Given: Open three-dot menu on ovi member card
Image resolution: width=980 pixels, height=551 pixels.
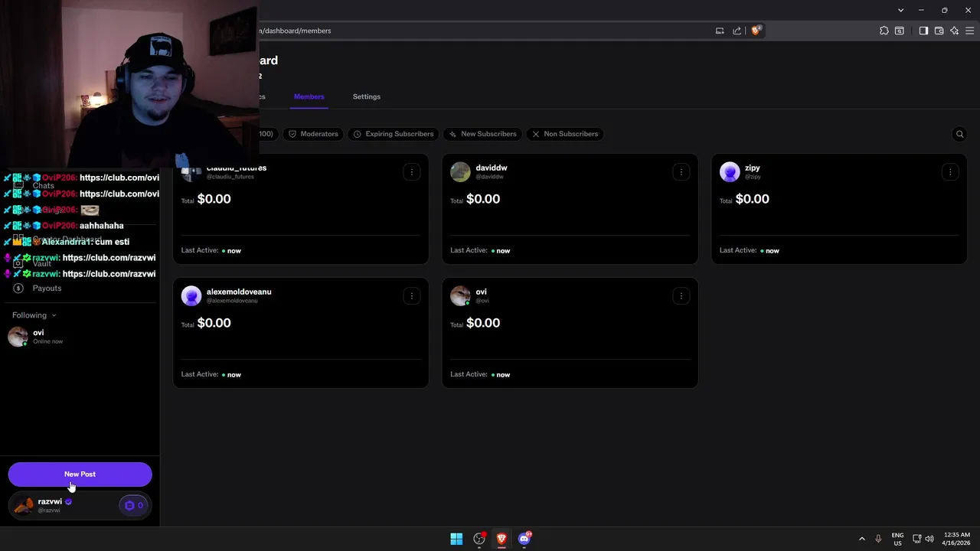Looking at the screenshot, I should tap(681, 296).
